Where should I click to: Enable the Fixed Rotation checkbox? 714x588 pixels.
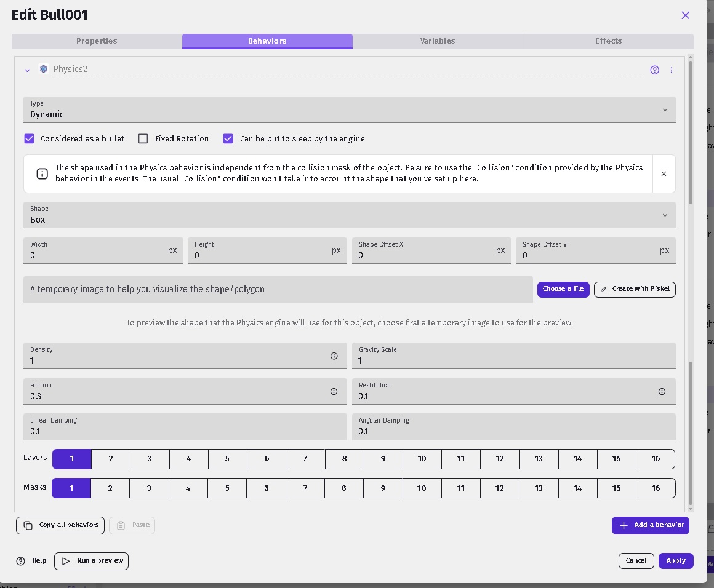(x=143, y=138)
